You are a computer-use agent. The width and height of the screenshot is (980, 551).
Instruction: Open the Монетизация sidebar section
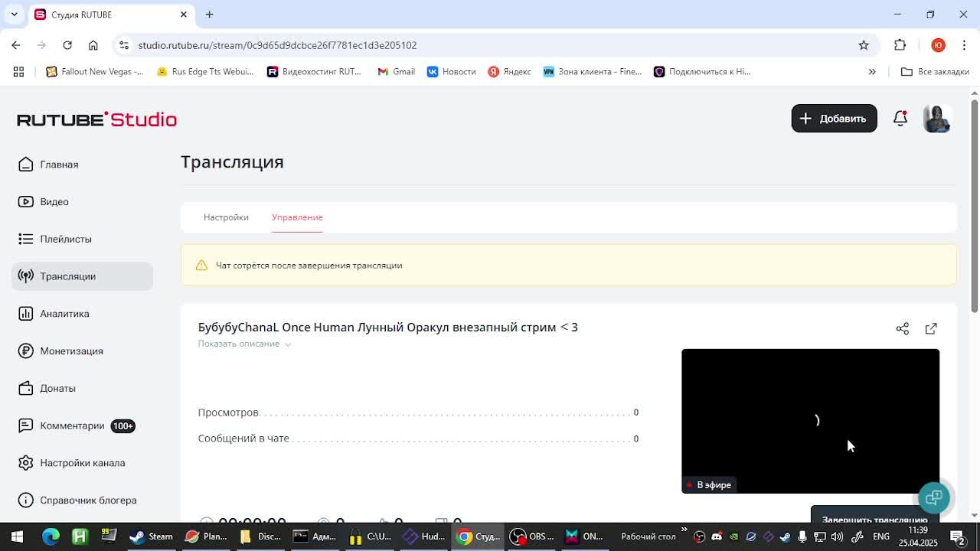(83, 351)
